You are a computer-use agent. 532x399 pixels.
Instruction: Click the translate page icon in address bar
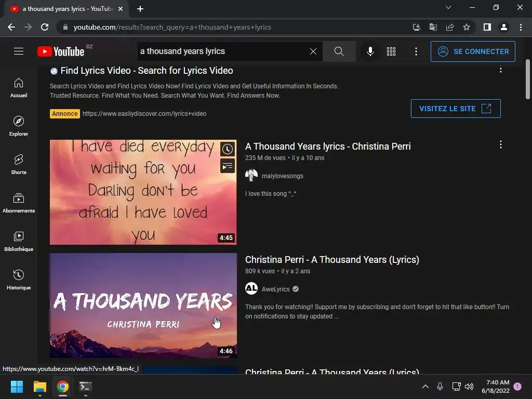click(433, 27)
